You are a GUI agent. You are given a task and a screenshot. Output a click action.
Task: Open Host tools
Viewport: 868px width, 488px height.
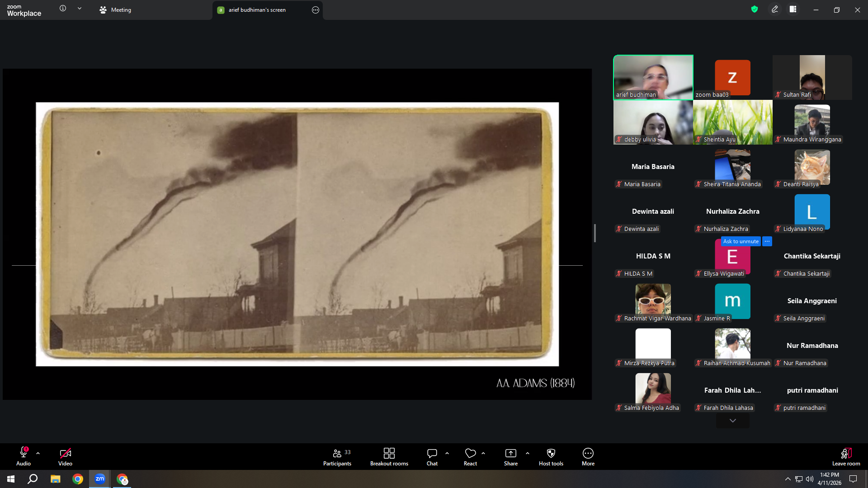[551, 456]
